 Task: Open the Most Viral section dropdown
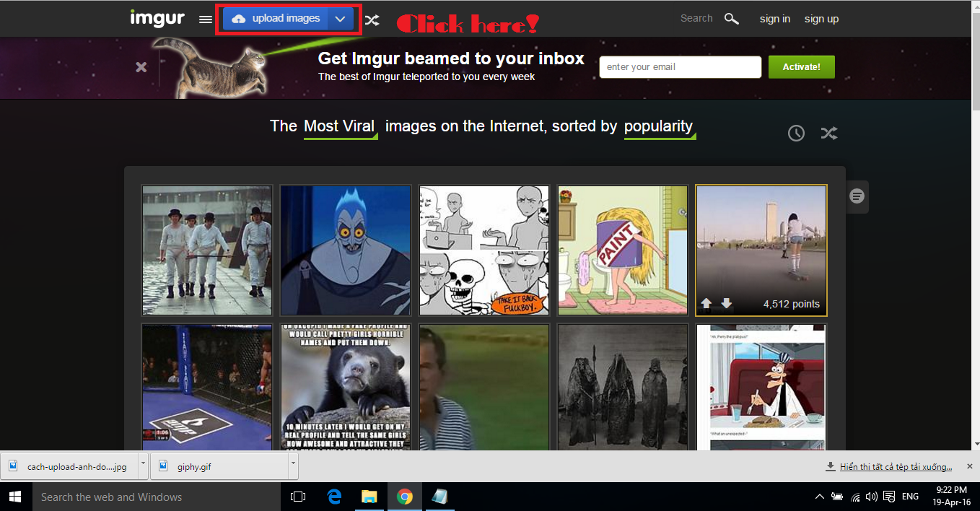(341, 127)
